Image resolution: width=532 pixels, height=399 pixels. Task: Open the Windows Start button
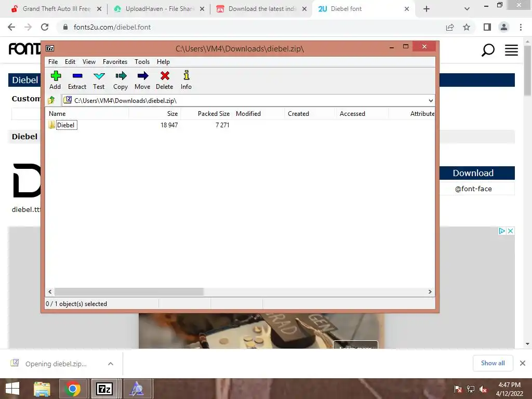pyautogui.click(x=12, y=389)
